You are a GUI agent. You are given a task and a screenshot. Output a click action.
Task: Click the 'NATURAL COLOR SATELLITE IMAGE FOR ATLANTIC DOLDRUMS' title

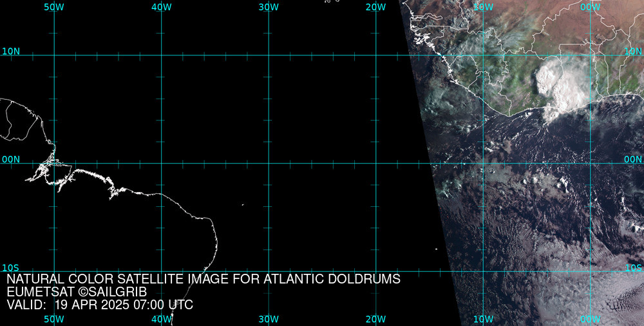[x=204, y=279]
